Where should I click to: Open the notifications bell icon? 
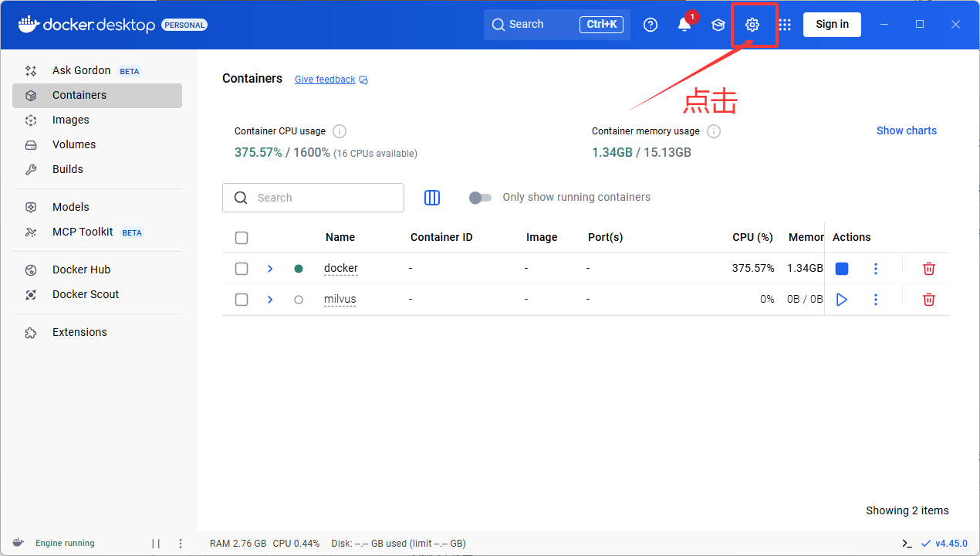(x=684, y=25)
